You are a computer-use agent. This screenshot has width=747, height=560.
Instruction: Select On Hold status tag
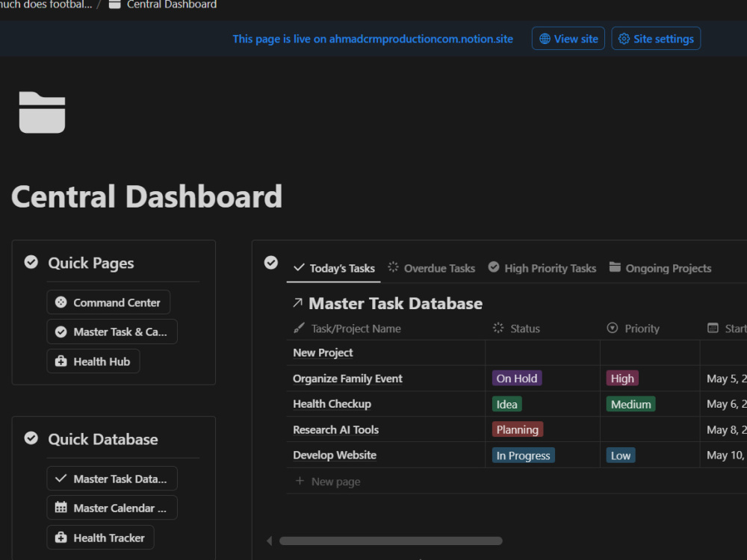[517, 379]
